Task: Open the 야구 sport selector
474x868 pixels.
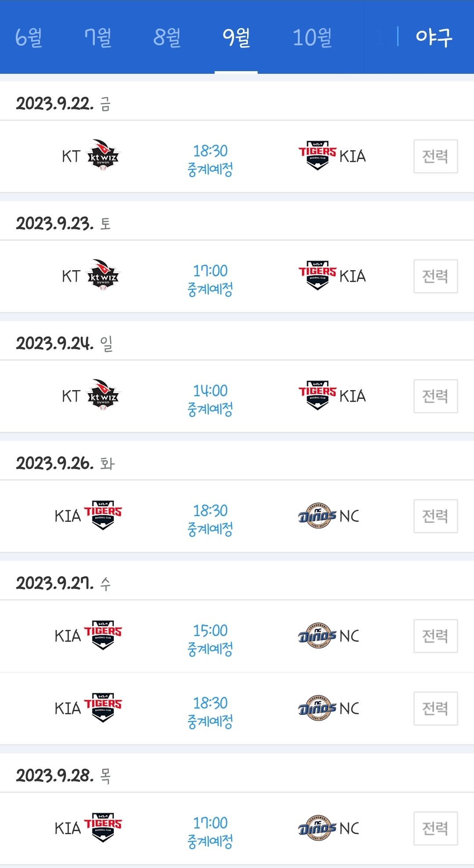Action: pyautogui.click(x=434, y=37)
